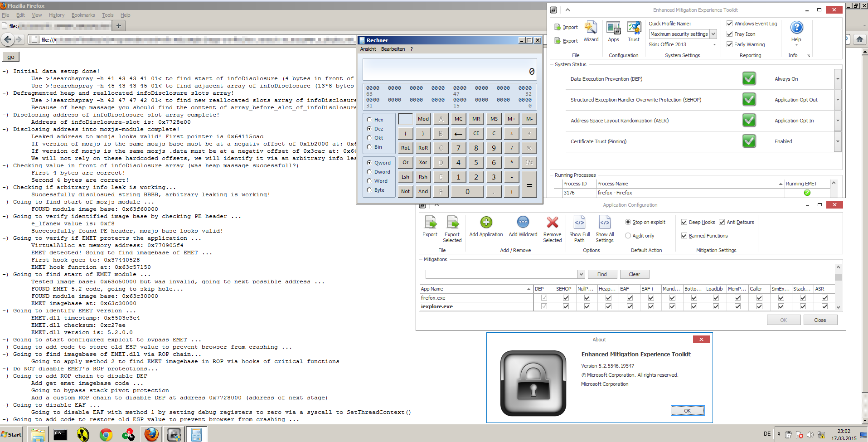Toggle SEHOP checkbox for firefox.exe

[x=566, y=298]
